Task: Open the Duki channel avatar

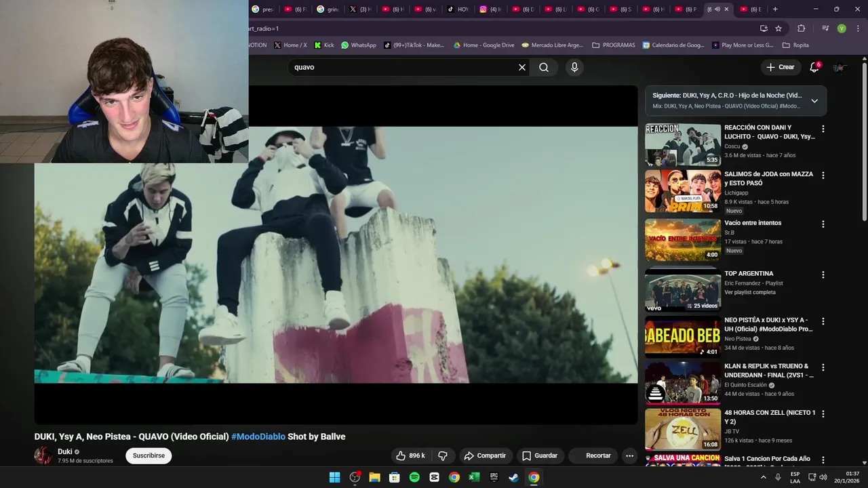Action: (43, 455)
